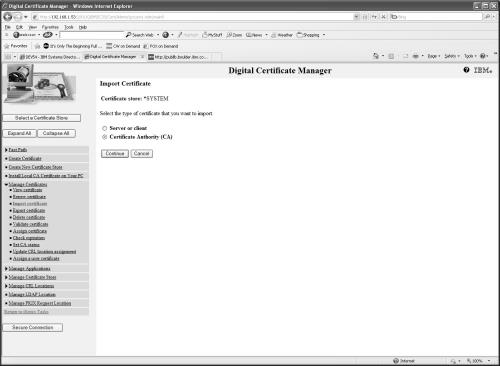Select the Certificate Authority (CA) radio button

click(x=105, y=137)
